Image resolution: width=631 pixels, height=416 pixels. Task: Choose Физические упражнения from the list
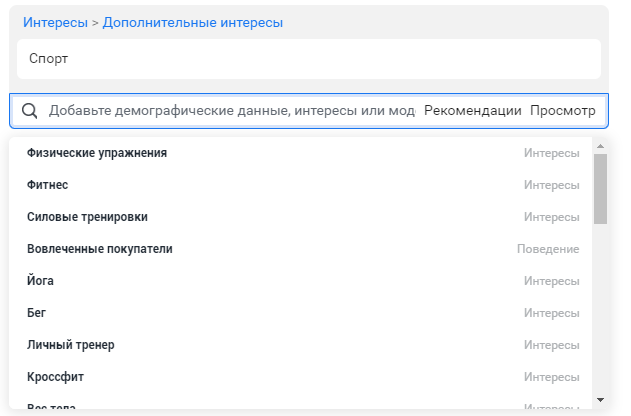pos(97,153)
